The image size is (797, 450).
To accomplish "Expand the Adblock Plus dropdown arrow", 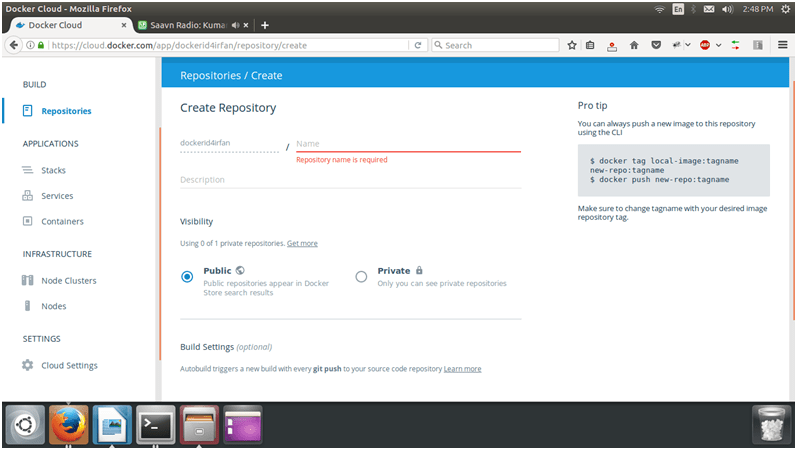I will 718,45.
